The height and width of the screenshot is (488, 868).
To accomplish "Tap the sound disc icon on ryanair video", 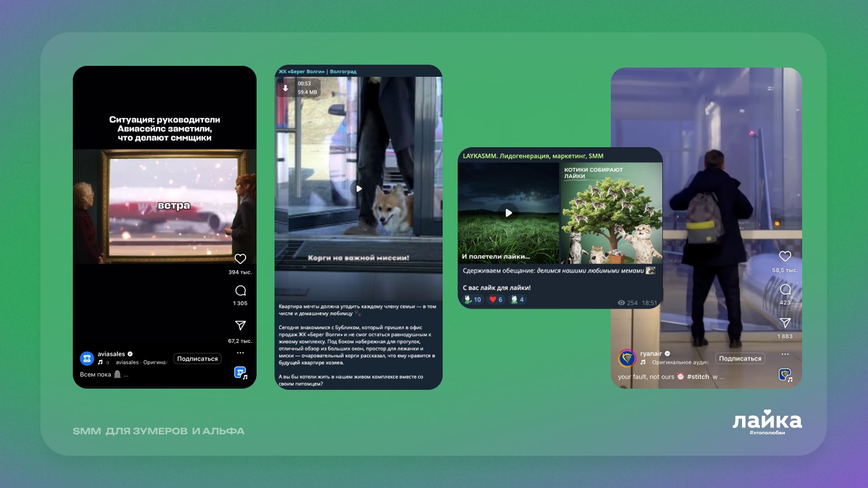I will click(785, 375).
